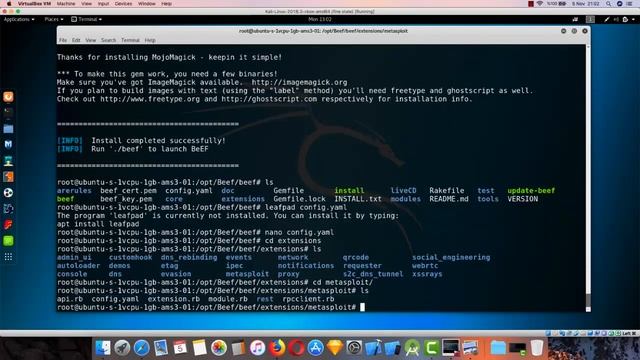Screen dimensions: 640x360
Task: Click 'config.yaml' in metasploit listing
Action: click(115, 299)
